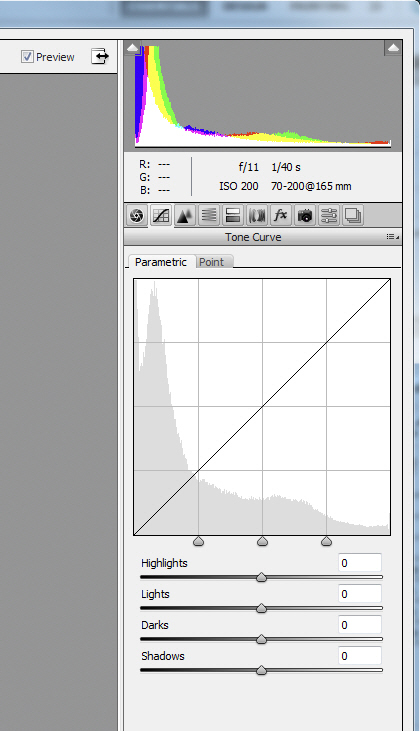Switch to the Point curve tab
The height and width of the screenshot is (731, 420).
pyautogui.click(x=212, y=262)
